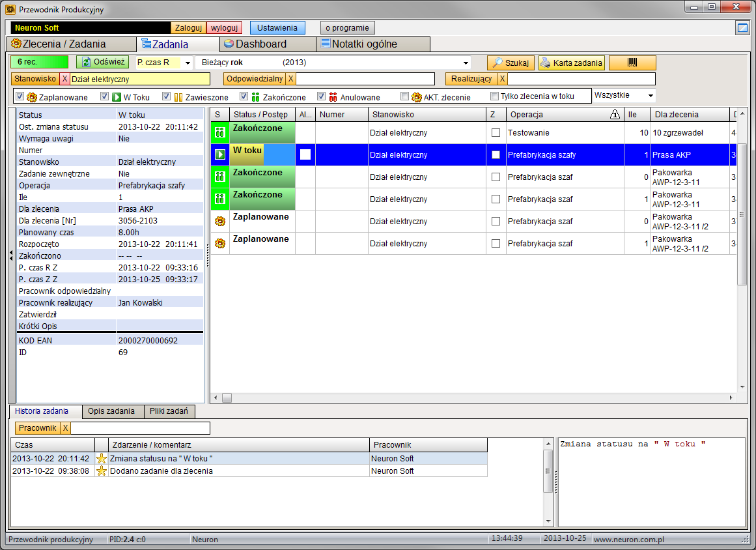The image size is (756, 550).
Task: Toggle the Zawieszone filter checkbox
Action: pos(166,96)
